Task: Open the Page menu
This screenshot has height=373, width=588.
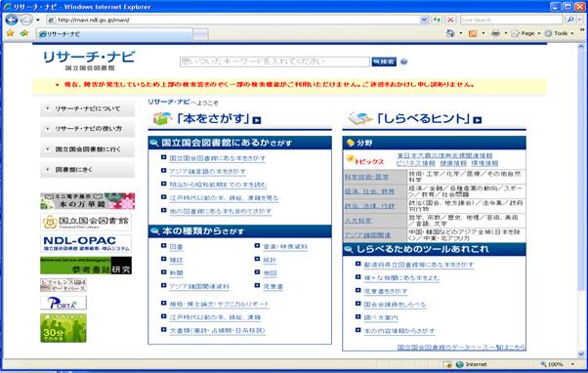Action: tap(526, 33)
